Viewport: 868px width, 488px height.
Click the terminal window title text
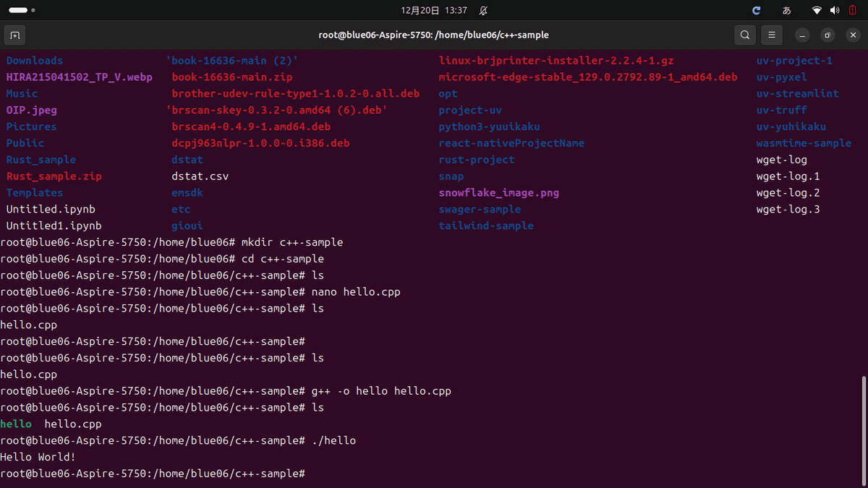pyautogui.click(x=433, y=35)
